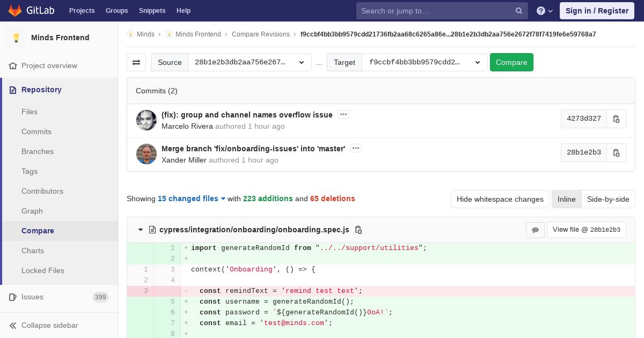Viewport: 644px width, 338px height.
Task: Click the Collapse sidebar arrows icon
Action: pyautogui.click(x=13, y=325)
